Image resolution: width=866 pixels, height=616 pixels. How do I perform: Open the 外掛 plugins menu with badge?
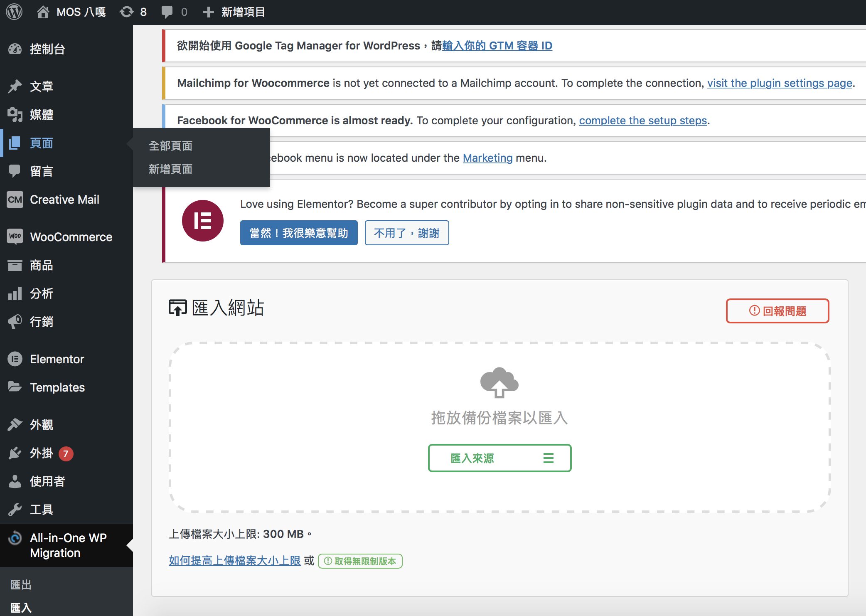pyautogui.click(x=42, y=453)
